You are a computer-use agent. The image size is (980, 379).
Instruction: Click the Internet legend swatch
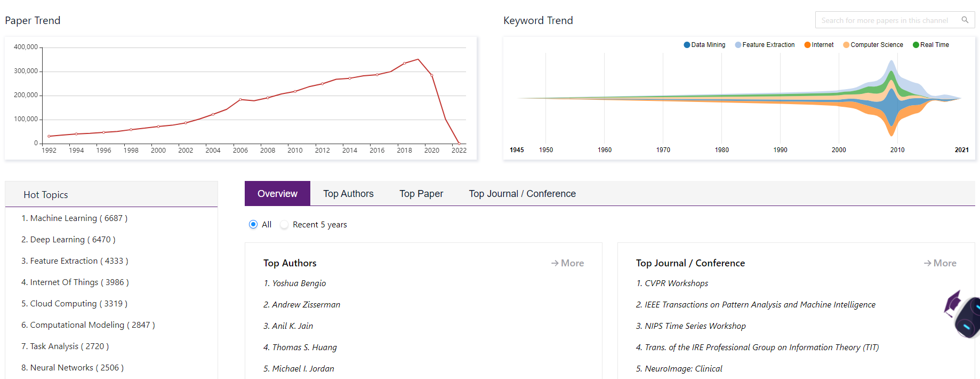pos(807,45)
